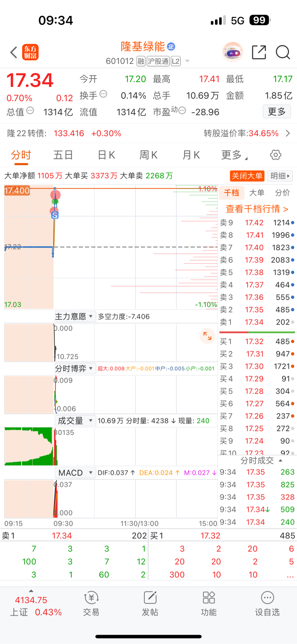Image resolution: width=297 pixels, height=644 pixels.
Task: Select the 千档 order book tab
Action: coord(232,193)
